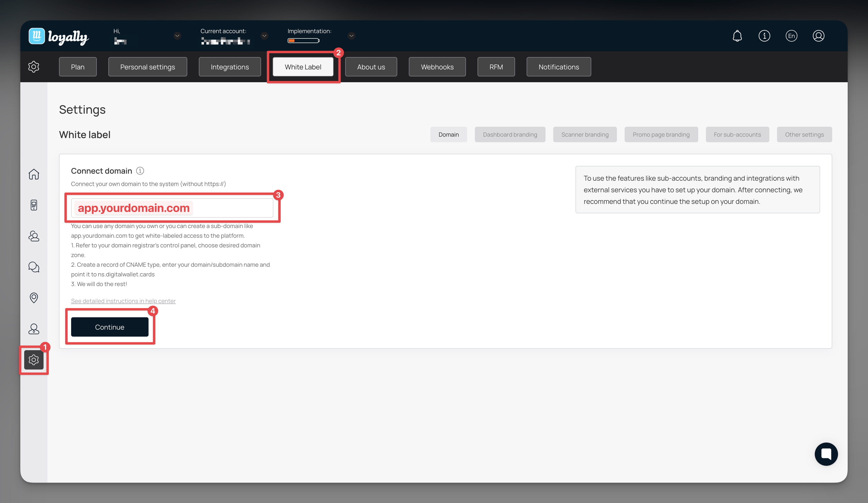The width and height of the screenshot is (868, 503).
Task: Expand the Implementation dropdown
Action: pos(351,36)
